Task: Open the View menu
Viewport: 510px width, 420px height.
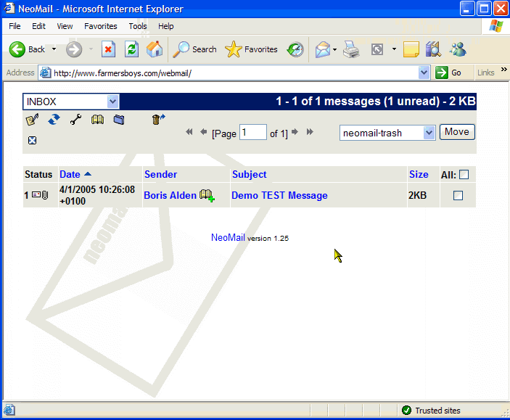Action: tap(65, 26)
